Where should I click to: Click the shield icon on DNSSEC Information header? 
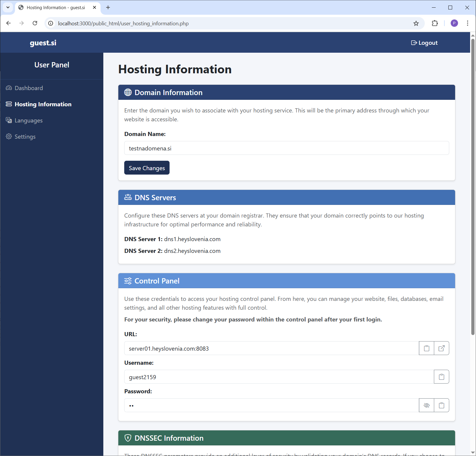[128, 438]
